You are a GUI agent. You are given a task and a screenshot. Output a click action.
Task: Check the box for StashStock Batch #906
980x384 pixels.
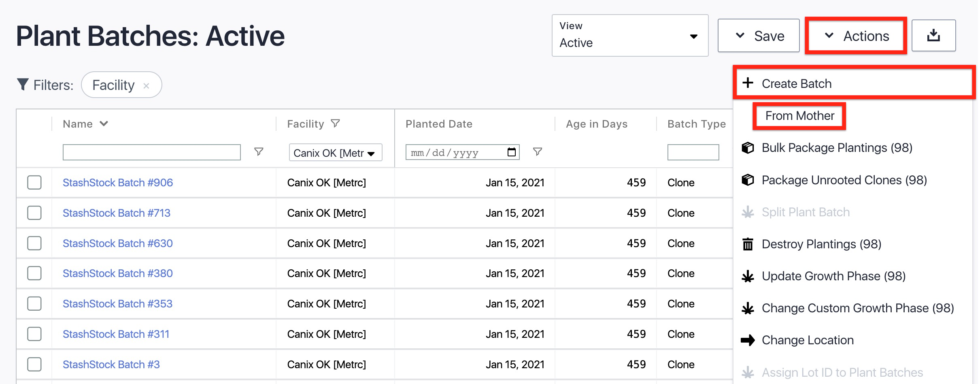pos(34,183)
